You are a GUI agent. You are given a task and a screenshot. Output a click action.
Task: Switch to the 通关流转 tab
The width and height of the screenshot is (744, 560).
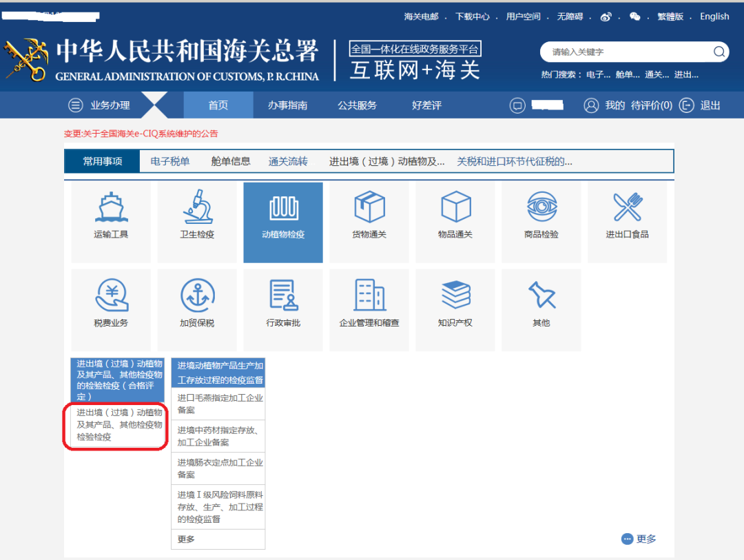click(x=288, y=161)
